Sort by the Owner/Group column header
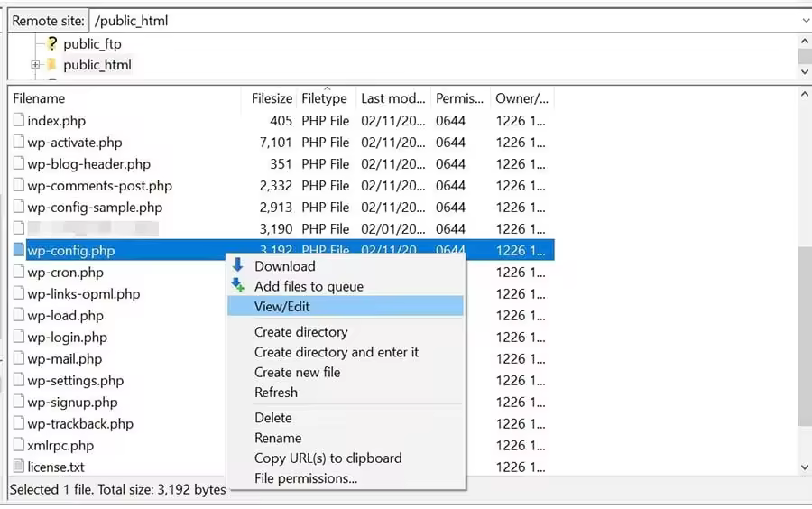This screenshot has width=812, height=509. click(522, 98)
